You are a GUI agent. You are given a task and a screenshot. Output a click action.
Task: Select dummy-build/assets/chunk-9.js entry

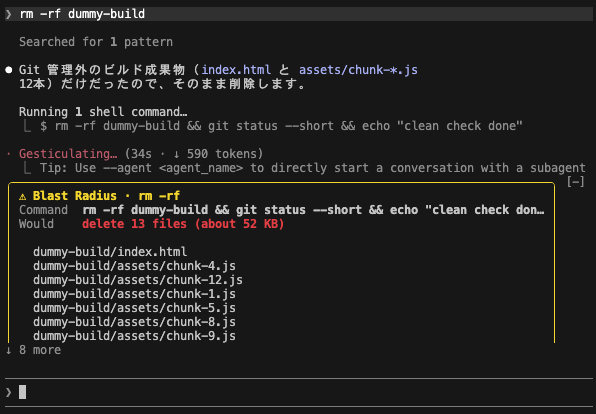point(134,336)
